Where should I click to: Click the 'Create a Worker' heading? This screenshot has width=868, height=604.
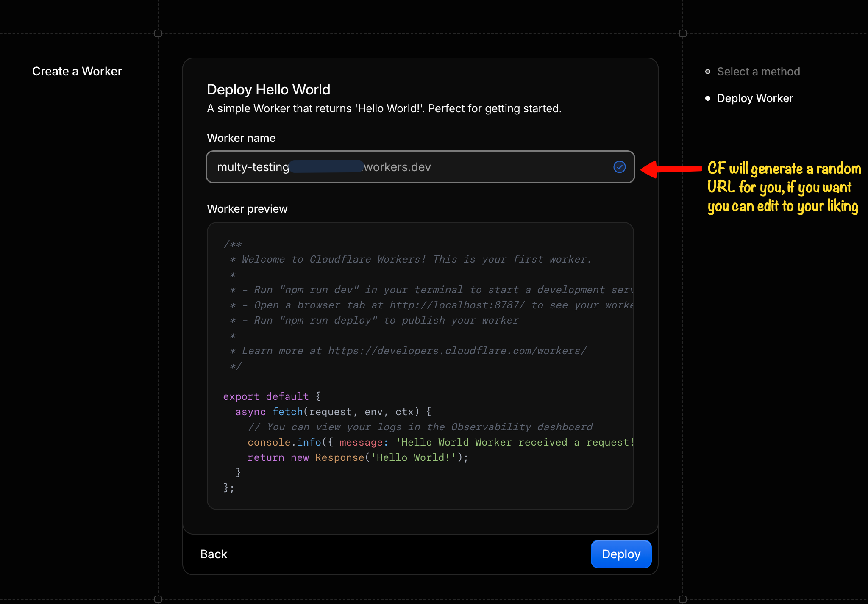click(77, 71)
